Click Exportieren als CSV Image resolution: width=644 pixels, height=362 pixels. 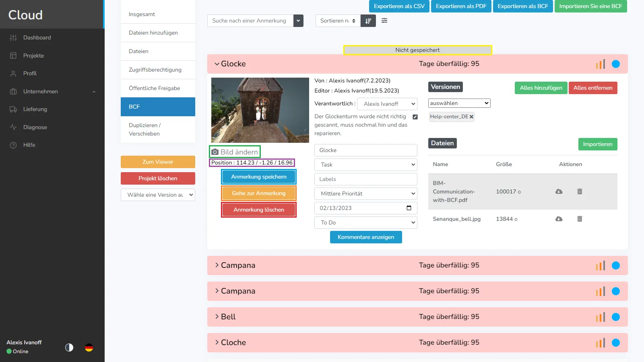(x=399, y=6)
